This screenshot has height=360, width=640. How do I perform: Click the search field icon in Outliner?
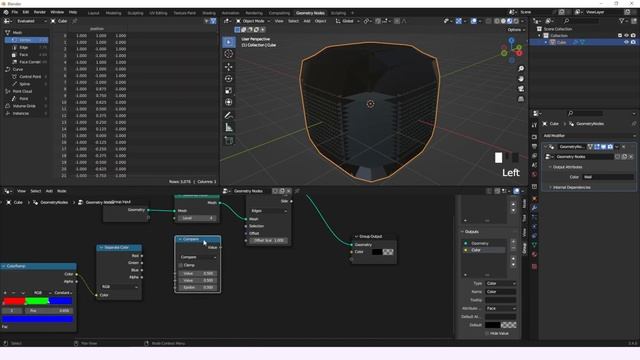pyautogui.click(x=567, y=21)
